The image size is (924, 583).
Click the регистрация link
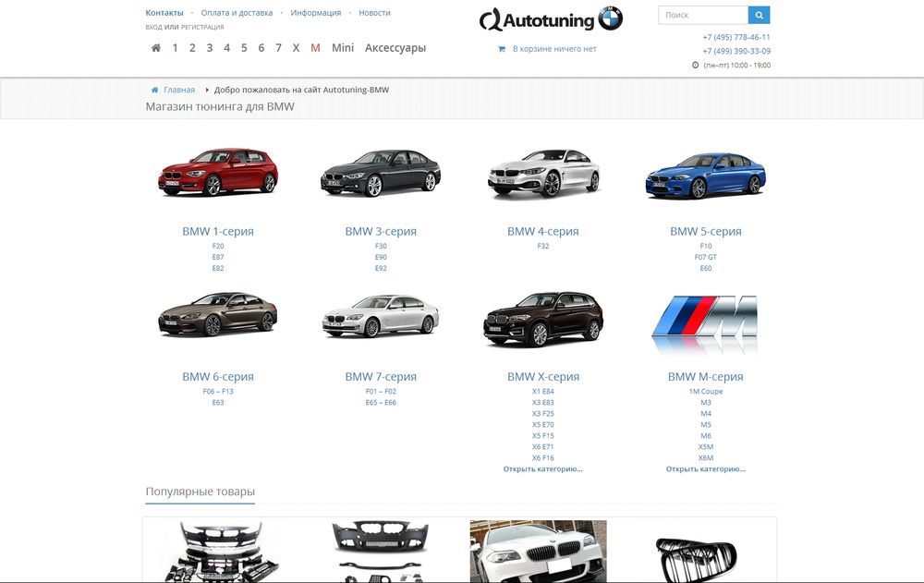202,27
